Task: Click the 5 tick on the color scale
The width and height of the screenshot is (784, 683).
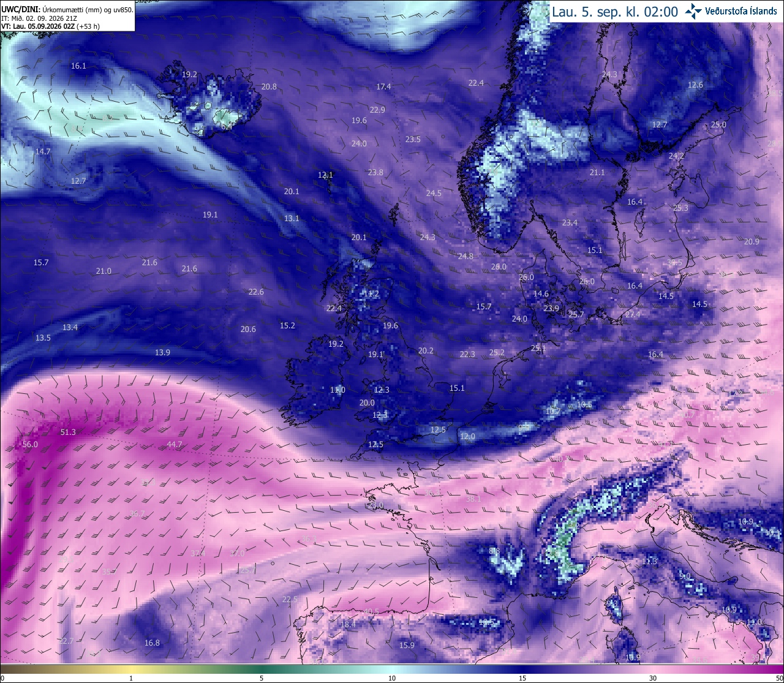Action: 262,678
